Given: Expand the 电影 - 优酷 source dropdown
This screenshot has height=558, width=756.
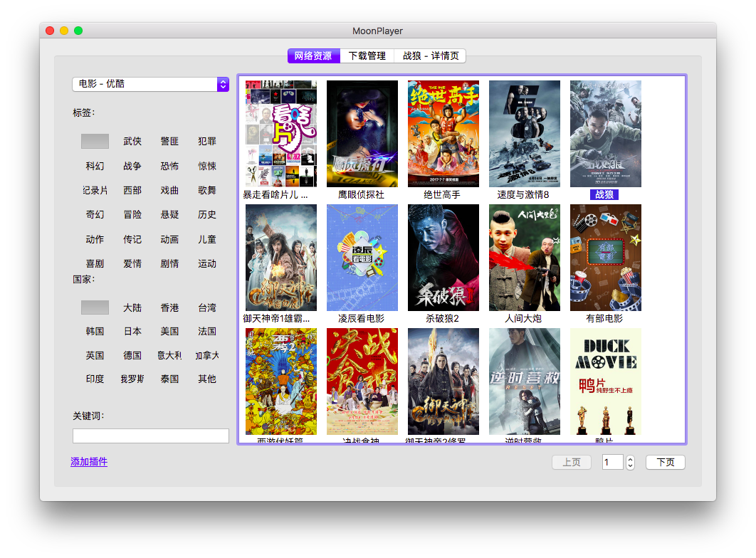Looking at the screenshot, I should (151, 84).
